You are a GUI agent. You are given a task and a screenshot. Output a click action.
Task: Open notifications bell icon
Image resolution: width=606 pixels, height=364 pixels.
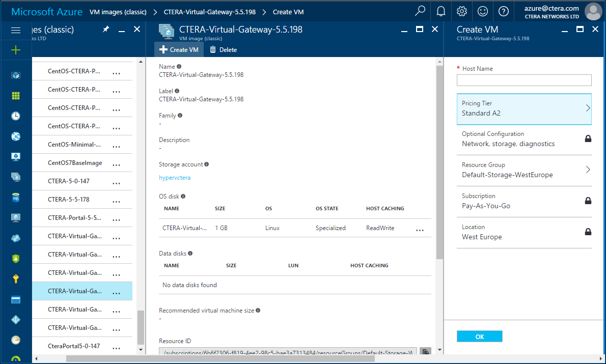click(x=441, y=11)
